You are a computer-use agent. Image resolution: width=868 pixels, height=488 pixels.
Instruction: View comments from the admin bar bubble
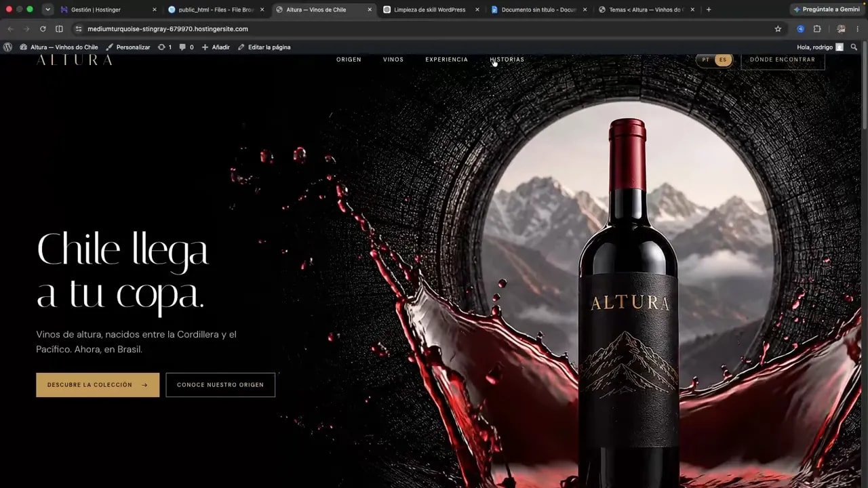(x=186, y=47)
